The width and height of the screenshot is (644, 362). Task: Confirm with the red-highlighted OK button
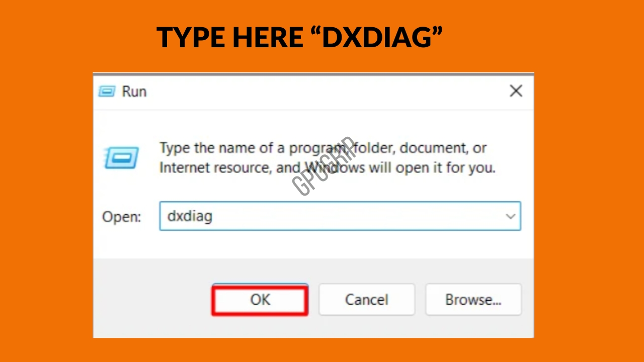click(260, 300)
